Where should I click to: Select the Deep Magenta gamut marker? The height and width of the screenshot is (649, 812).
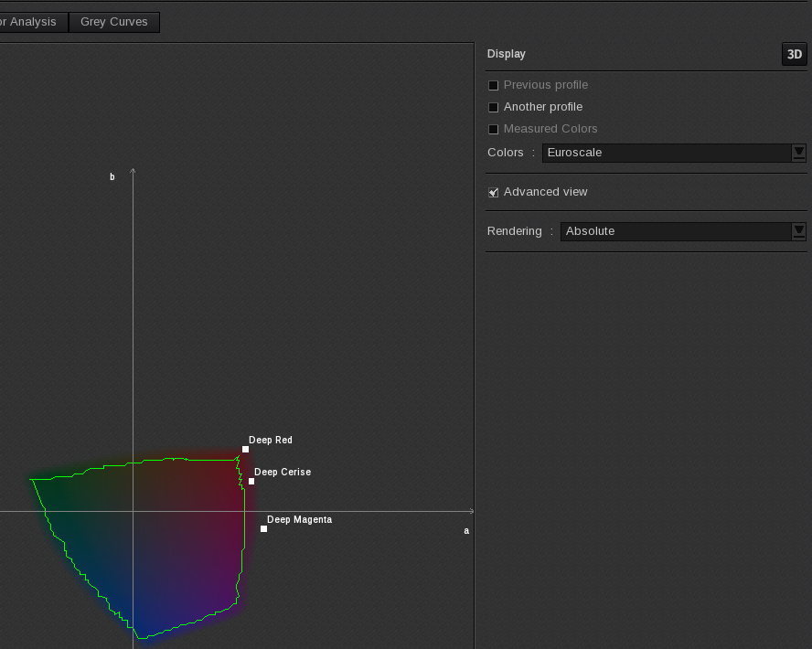[x=262, y=528]
